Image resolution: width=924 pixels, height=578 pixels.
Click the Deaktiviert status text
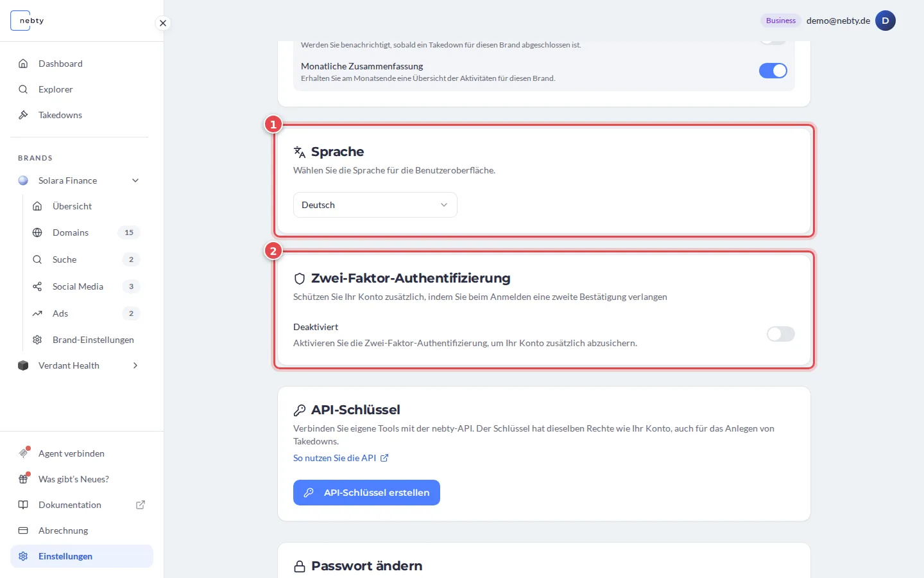316,327
